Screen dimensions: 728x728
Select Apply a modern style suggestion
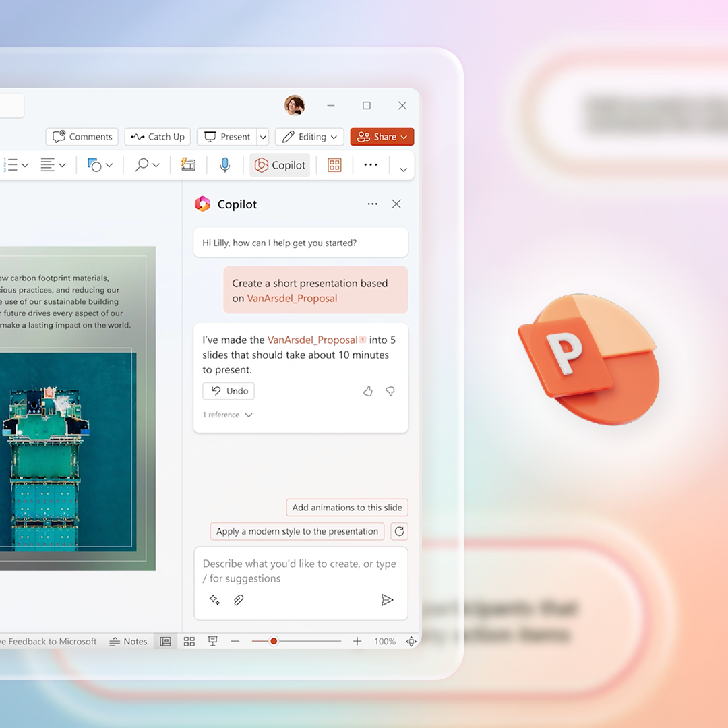tap(297, 532)
